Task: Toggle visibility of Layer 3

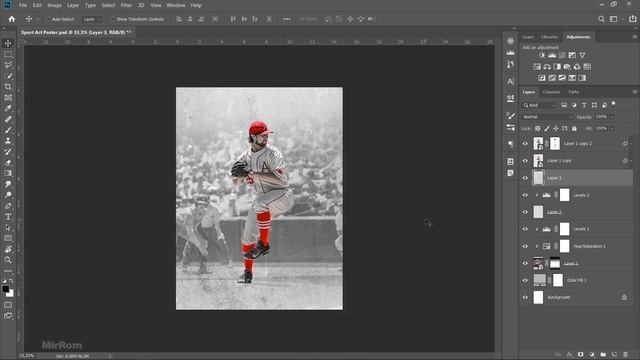Action: pyautogui.click(x=525, y=178)
